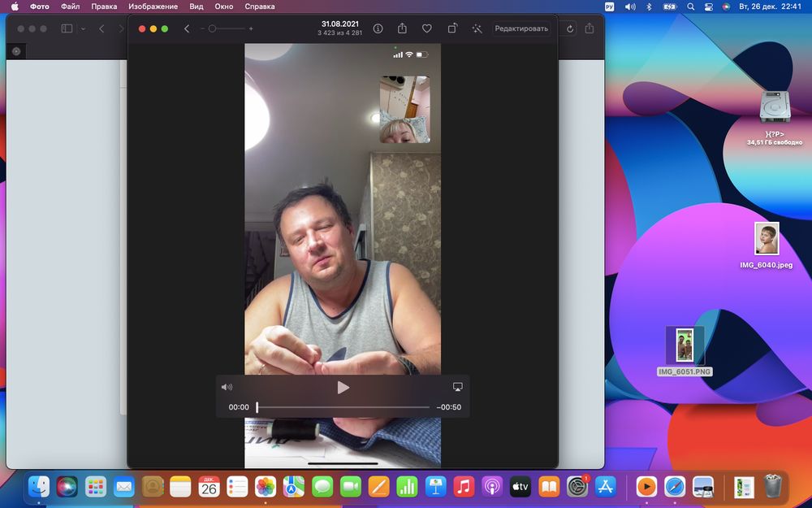The width and height of the screenshot is (812, 508).
Task: Click the Редактировать button
Action: (521, 28)
